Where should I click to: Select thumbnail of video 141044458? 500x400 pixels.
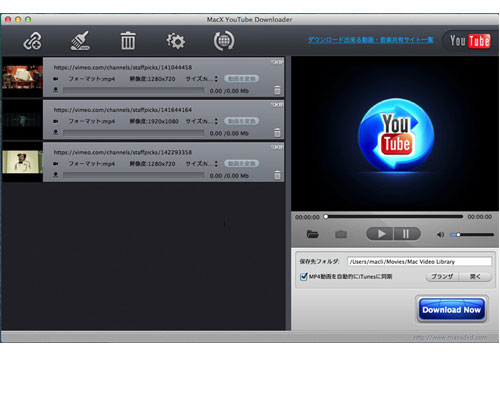click(x=22, y=77)
